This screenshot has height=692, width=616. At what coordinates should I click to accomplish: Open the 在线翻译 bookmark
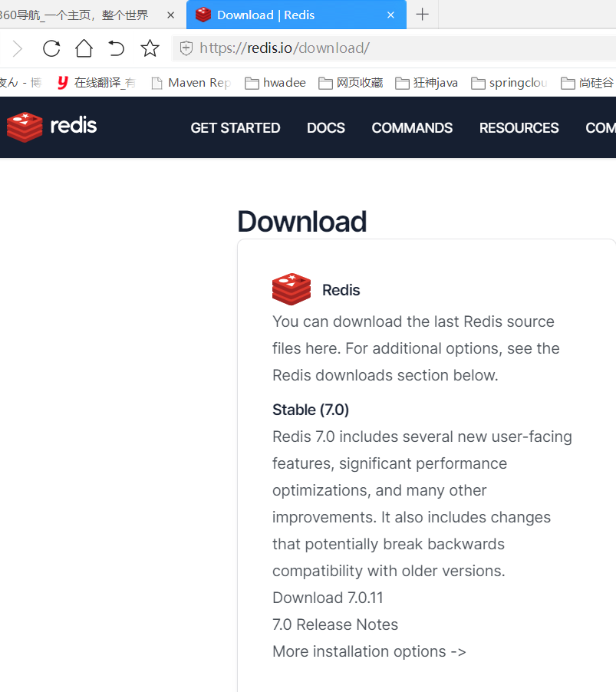click(x=96, y=83)
